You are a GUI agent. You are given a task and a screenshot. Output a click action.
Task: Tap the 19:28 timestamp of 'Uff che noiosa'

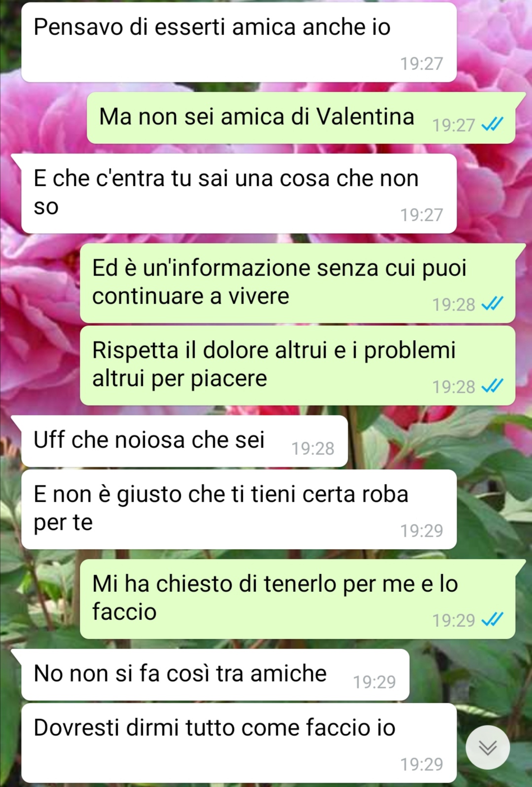313,448
